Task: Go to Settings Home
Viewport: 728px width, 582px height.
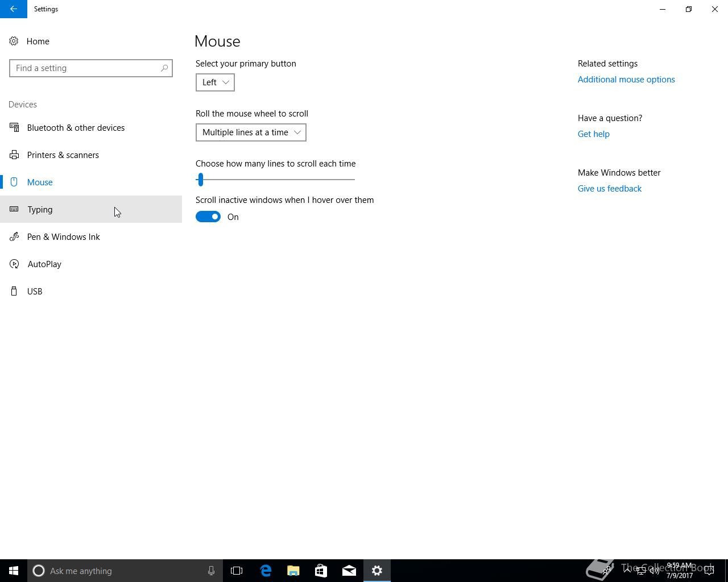Action: (91, 41)
